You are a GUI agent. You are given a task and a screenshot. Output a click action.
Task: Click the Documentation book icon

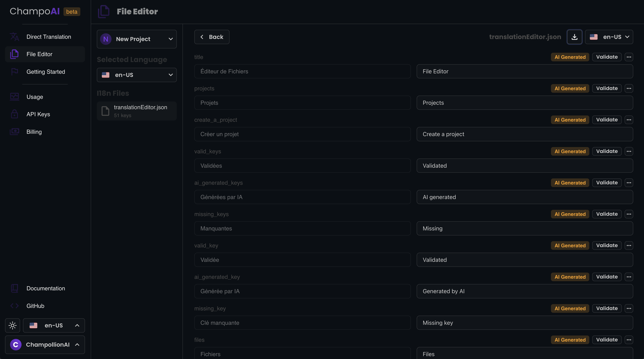tap(15, 288)
